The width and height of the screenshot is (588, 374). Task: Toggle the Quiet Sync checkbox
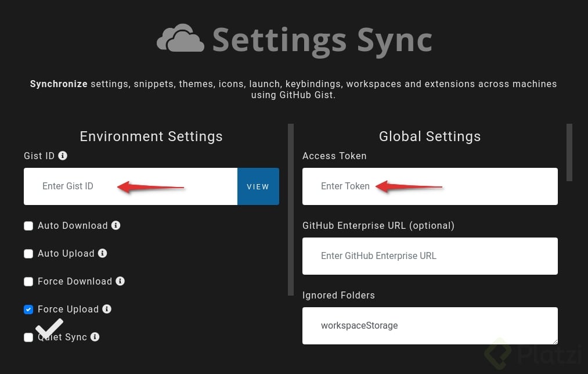click(x=28, y=337)
